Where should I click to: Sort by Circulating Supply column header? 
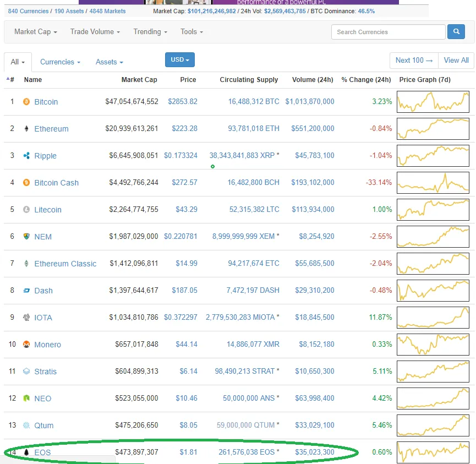[249, 80]
